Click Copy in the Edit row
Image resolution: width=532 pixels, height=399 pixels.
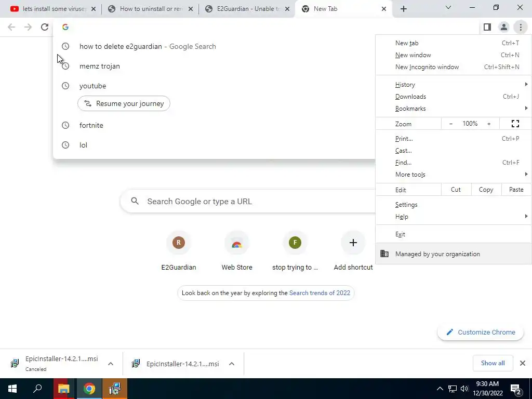click(486, 190)
